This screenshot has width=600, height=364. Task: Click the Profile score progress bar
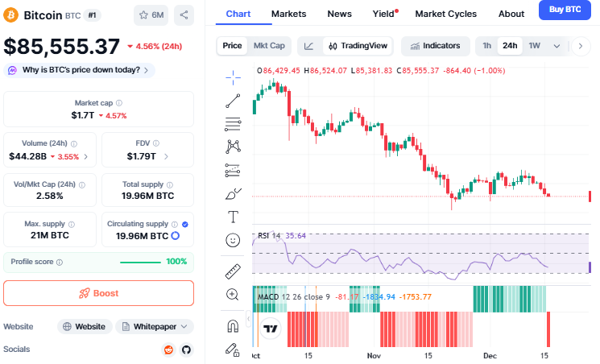[x=140, y=262]
